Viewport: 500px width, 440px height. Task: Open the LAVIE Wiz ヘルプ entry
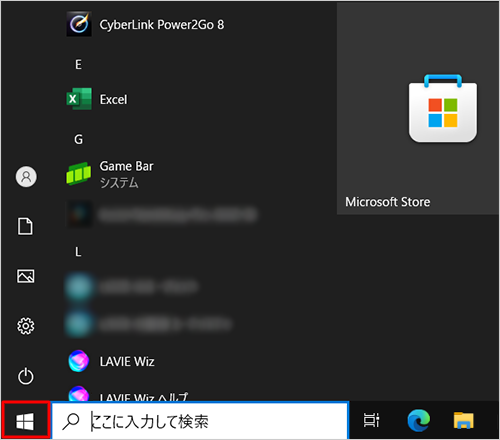click(x=128, y=395)
